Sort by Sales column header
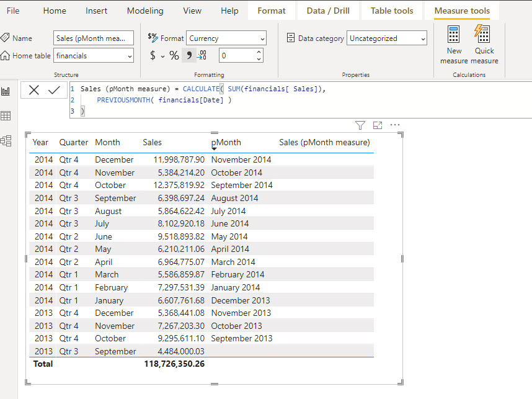Screen dimensions: 532x399 [x=152, y=142]
